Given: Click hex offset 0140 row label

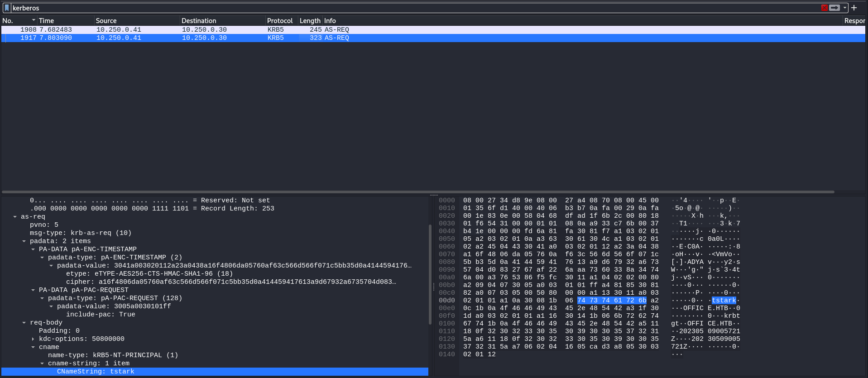Looking at the screenshot, I should pos(447,354).
